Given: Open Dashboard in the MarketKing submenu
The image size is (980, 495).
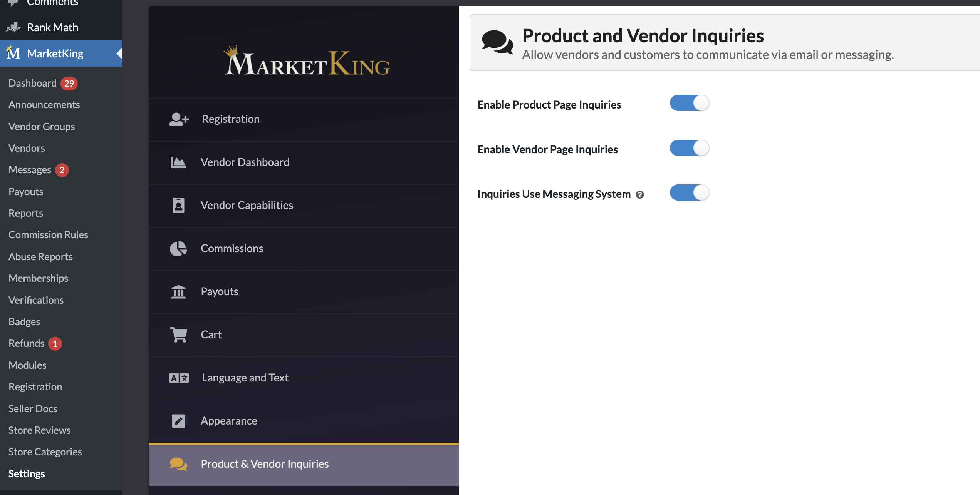Looking at the screenshot, I should coord(33,83).
